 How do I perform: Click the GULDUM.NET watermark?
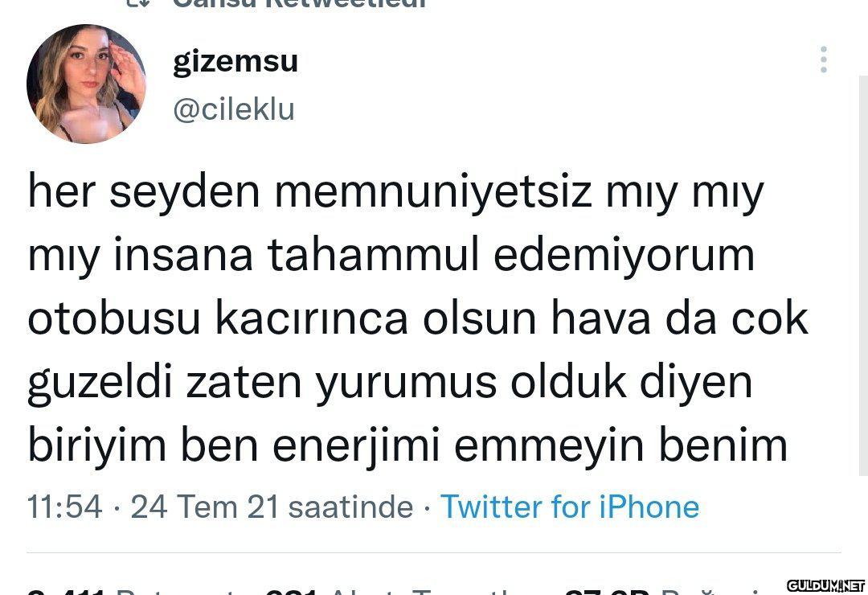point(824,585)
